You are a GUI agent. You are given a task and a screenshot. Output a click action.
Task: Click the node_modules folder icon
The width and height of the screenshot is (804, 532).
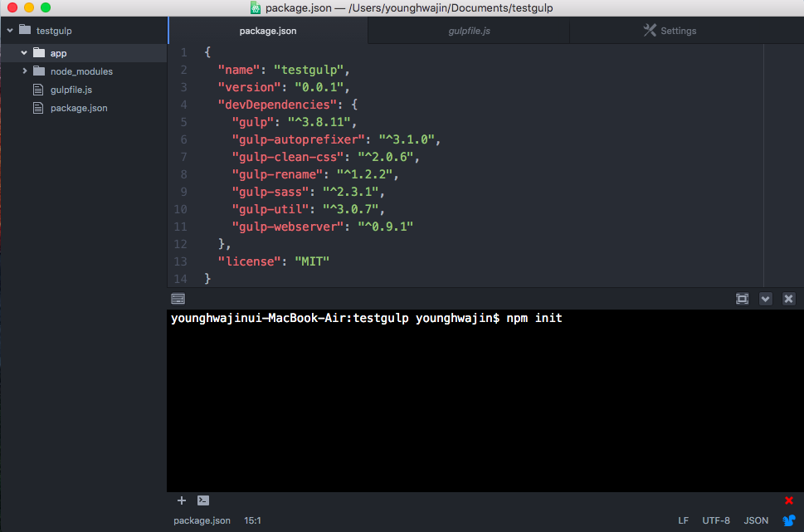[39, 71]
